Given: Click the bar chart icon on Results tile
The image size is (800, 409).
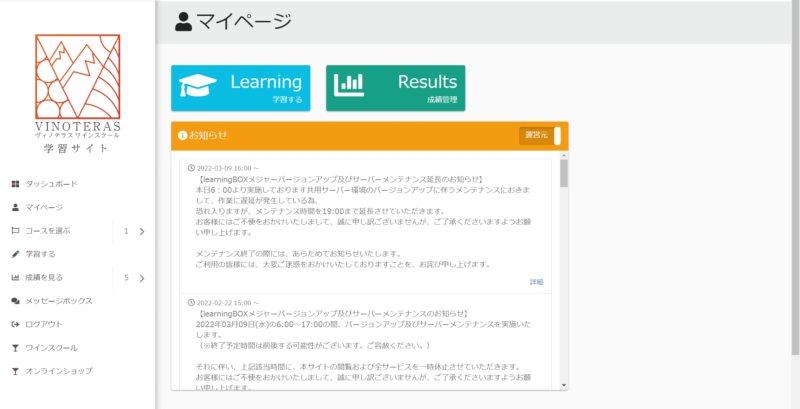Looking at the screenshot, I should [349, 85].
